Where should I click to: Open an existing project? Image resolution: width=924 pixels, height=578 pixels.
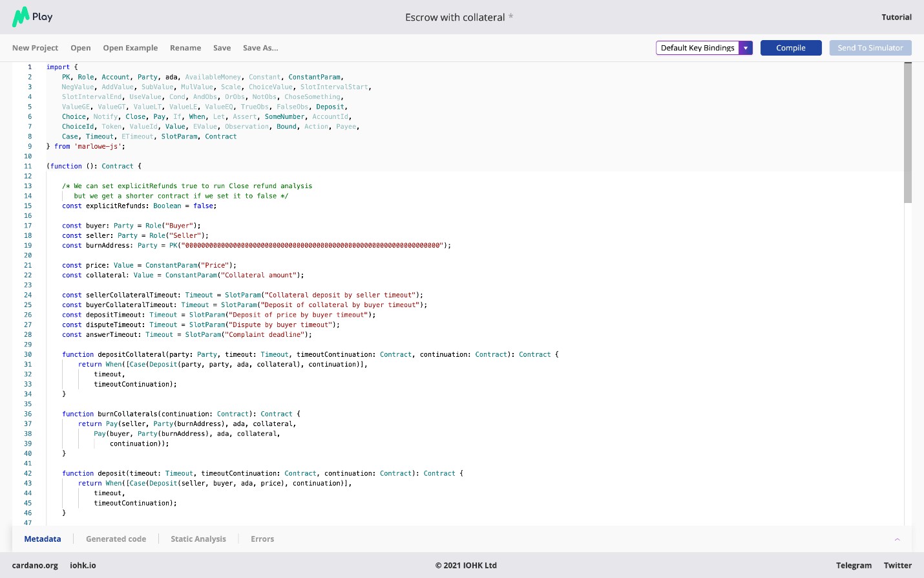pos(81,48)
